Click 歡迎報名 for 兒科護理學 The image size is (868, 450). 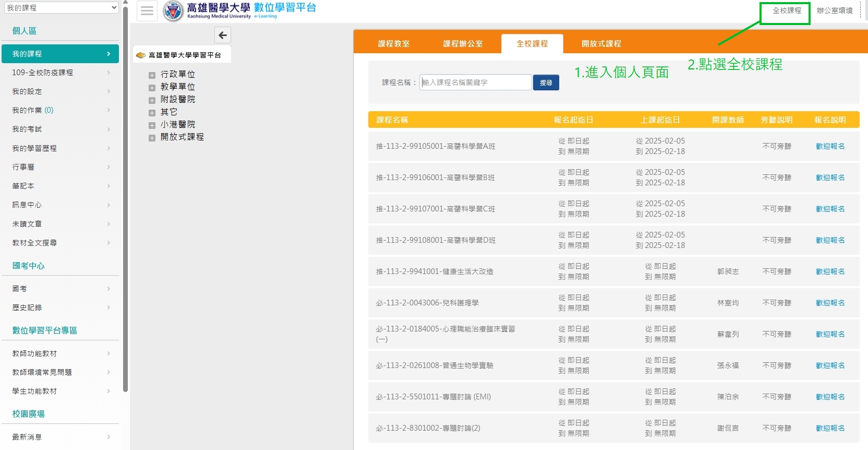830,303
